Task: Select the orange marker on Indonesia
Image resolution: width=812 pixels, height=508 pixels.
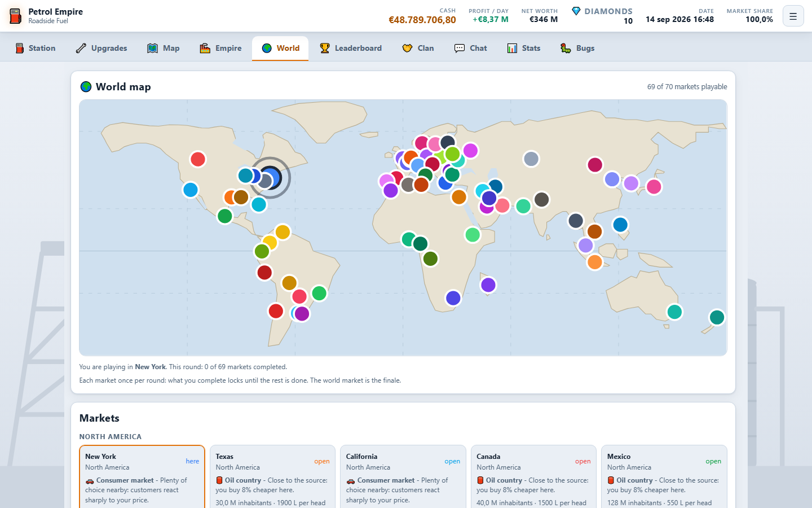Action: (595, 262)
